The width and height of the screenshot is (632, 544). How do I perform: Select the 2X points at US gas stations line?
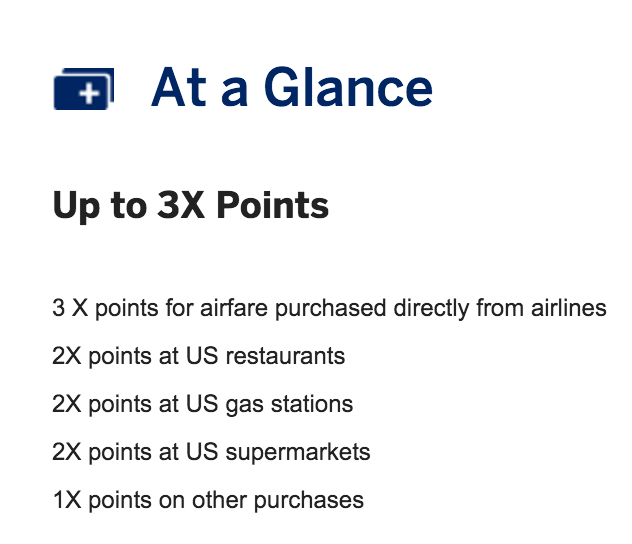[x=203, y=404]
